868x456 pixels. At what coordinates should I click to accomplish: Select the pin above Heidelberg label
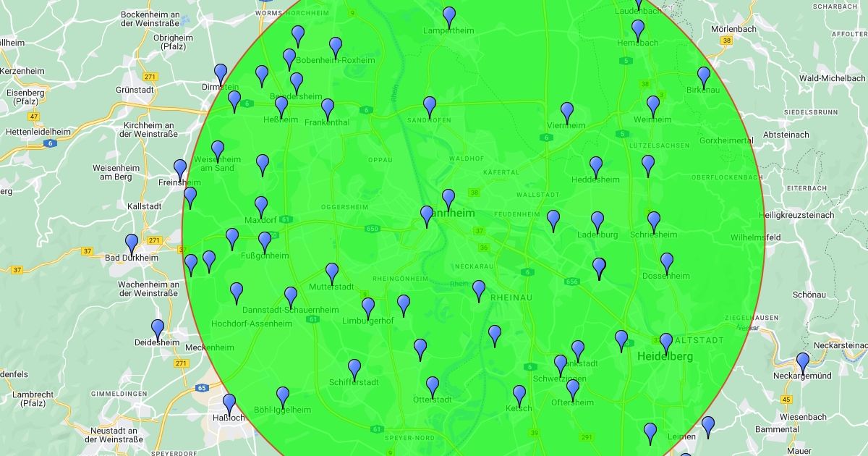point(666,344)
